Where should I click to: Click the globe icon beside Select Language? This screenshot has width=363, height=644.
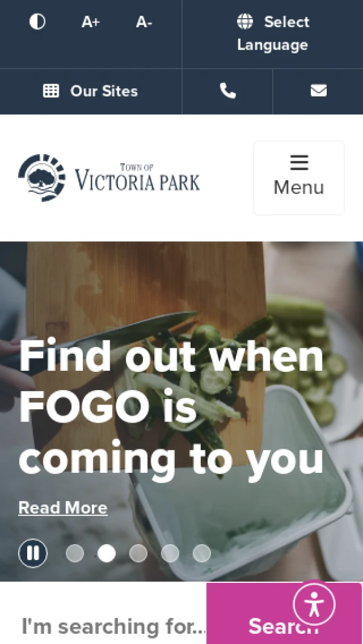click(x=244, y=21)
